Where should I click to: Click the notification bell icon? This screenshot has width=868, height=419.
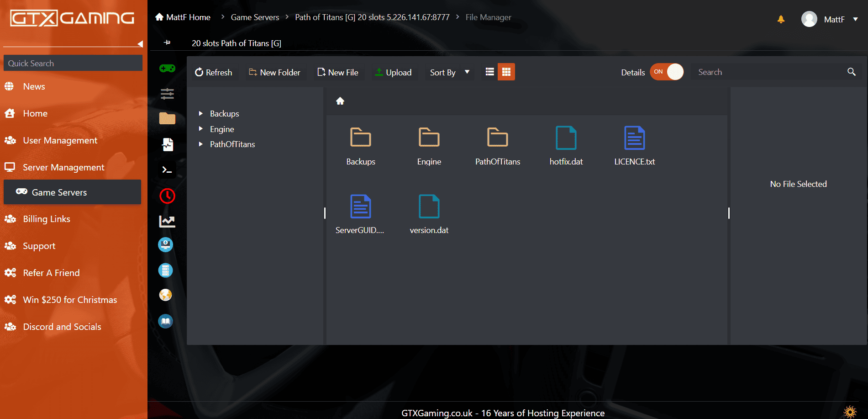[781, 19]
